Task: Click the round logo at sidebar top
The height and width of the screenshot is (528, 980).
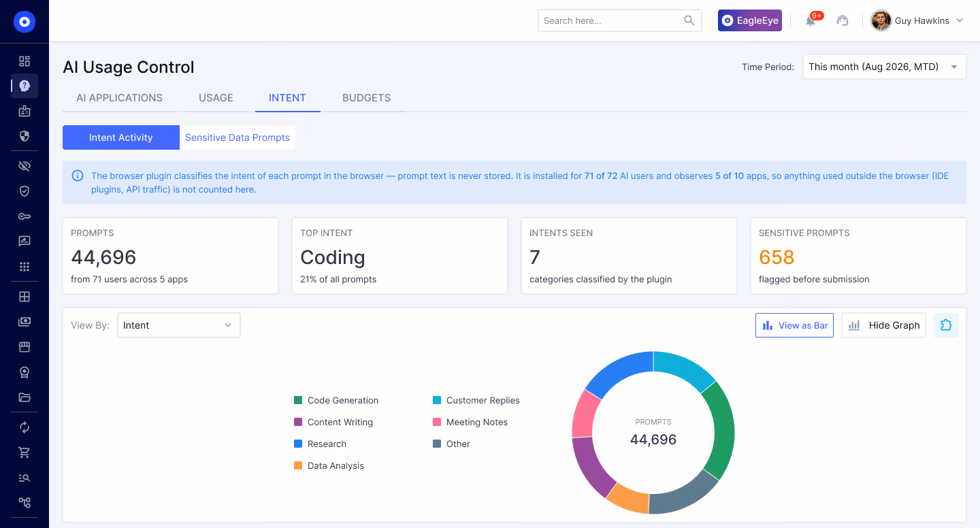Action: (24, 22)
